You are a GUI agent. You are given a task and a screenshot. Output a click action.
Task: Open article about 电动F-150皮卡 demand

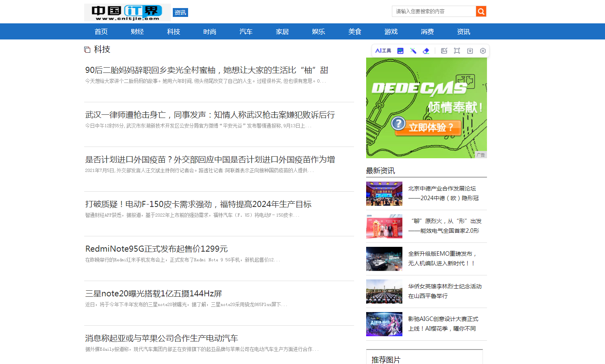pyautogui.click(x=198, y=204)
